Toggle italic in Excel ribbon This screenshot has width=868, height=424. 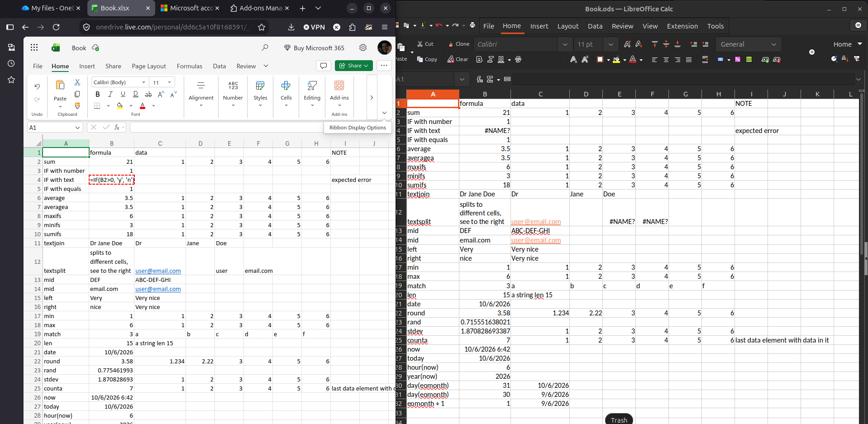click(110, 94)
